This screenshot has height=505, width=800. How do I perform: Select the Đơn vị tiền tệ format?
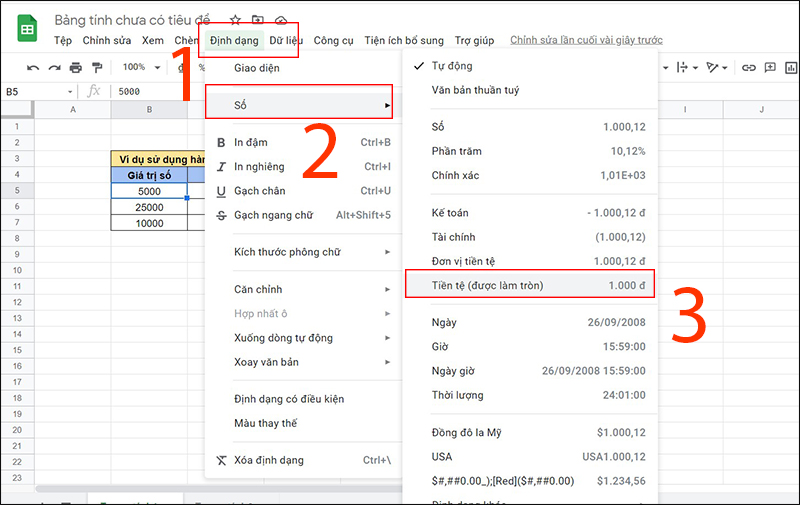coord(530,261)
